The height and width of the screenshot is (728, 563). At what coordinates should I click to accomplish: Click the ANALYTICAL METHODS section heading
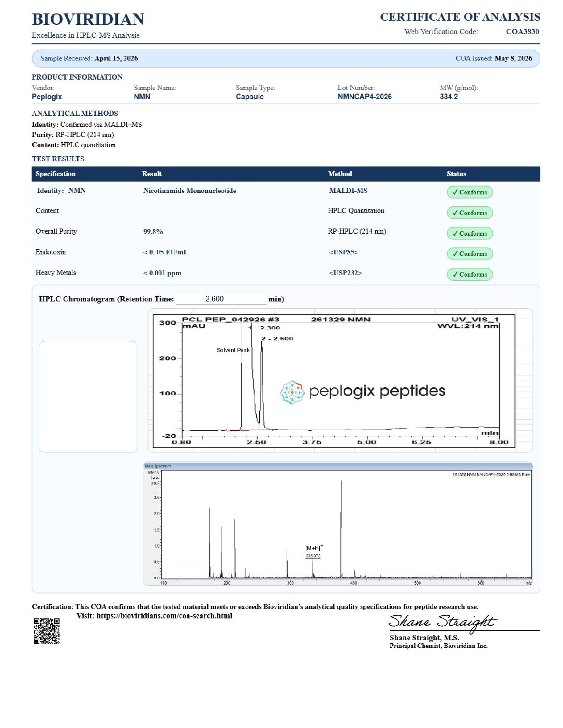(75, 113)
